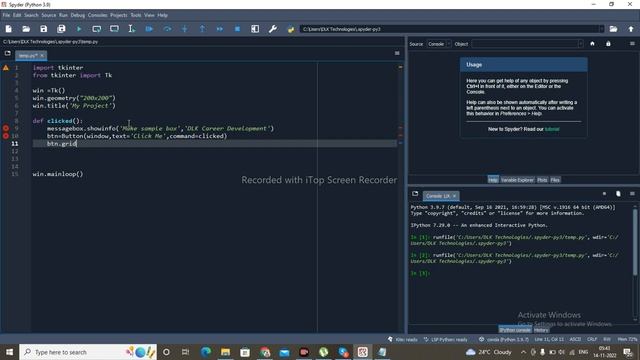Expand the Object combo box dropdown
640x360 pixels.
(x=580, y=44)
